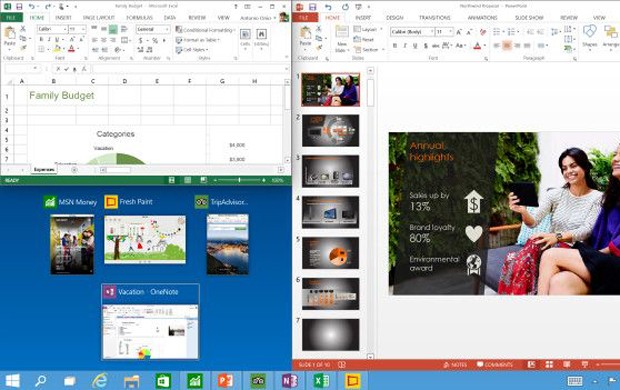This screenshot has height=390, width=620.
Task: Click the percent style button in Excel
Action: click(155, 40)
